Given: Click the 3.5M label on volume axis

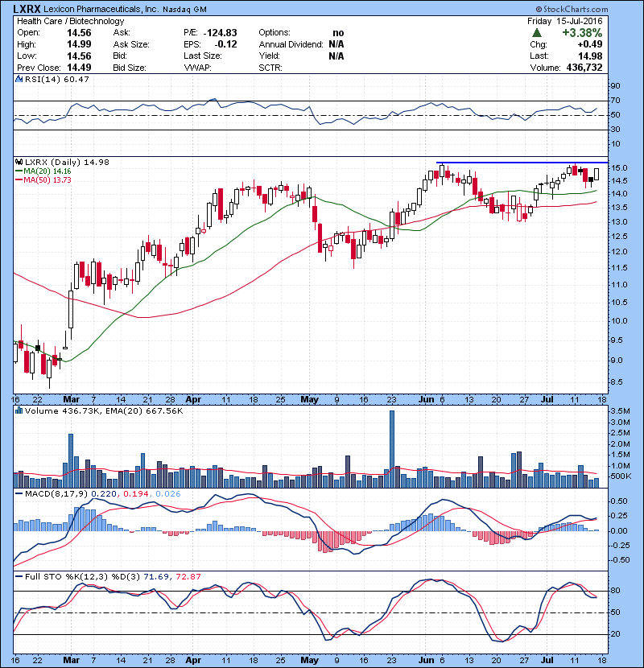Looking at the screenshot, I should coord(620,411).
